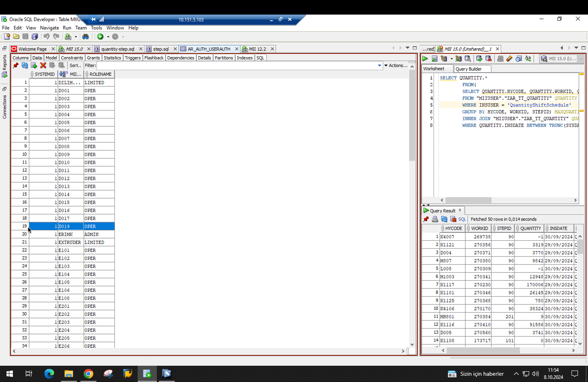Open SQL History with the clock icon
This screenshot has height=382, width=588.
pyautogui.click(x=518, y=59)
